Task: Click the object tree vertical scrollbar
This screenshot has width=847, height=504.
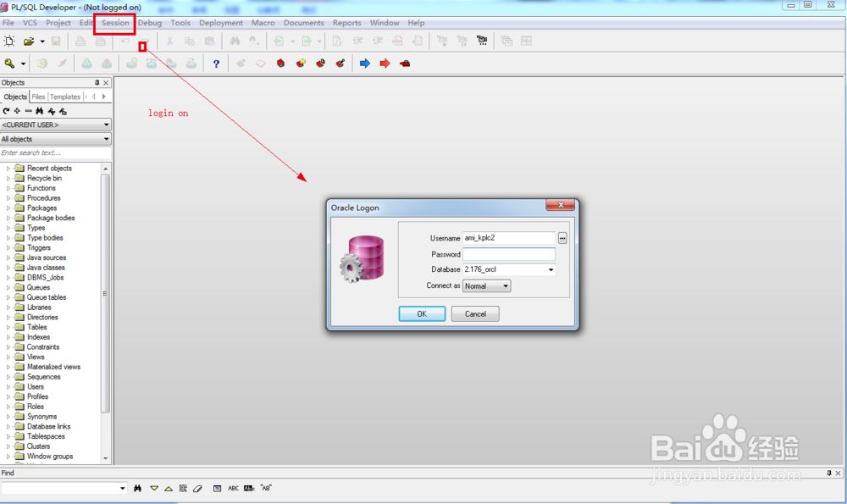Action: (105, 293)
